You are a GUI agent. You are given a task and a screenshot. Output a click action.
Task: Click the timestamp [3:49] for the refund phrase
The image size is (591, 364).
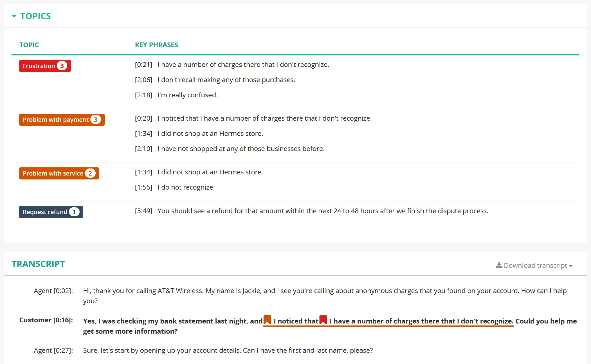click(x=144, y=211)
